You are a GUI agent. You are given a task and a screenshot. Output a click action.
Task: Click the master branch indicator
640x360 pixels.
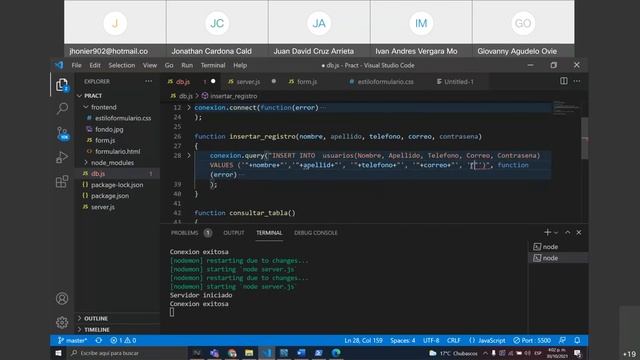click(72, 340)
